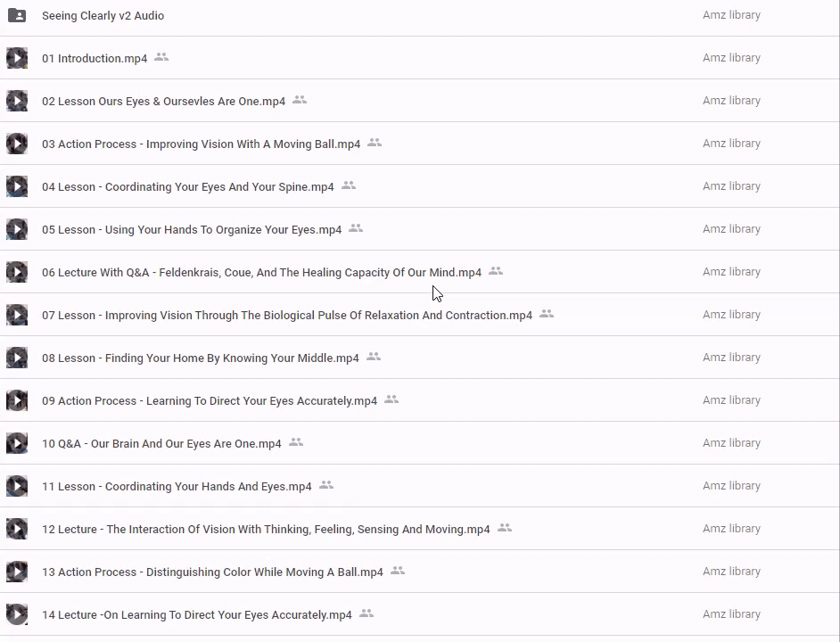840x642 pixels.
Task: Click shared people icon next to 01 Introduction.mp4
Action: pyautogui.click(x=161, y=57)
